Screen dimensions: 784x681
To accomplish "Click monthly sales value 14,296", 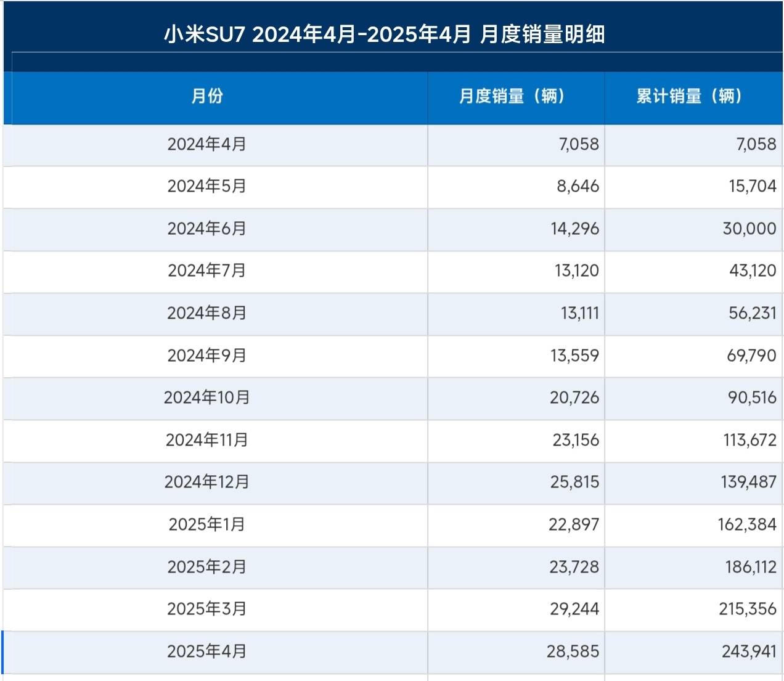I will tap(575, 229).
